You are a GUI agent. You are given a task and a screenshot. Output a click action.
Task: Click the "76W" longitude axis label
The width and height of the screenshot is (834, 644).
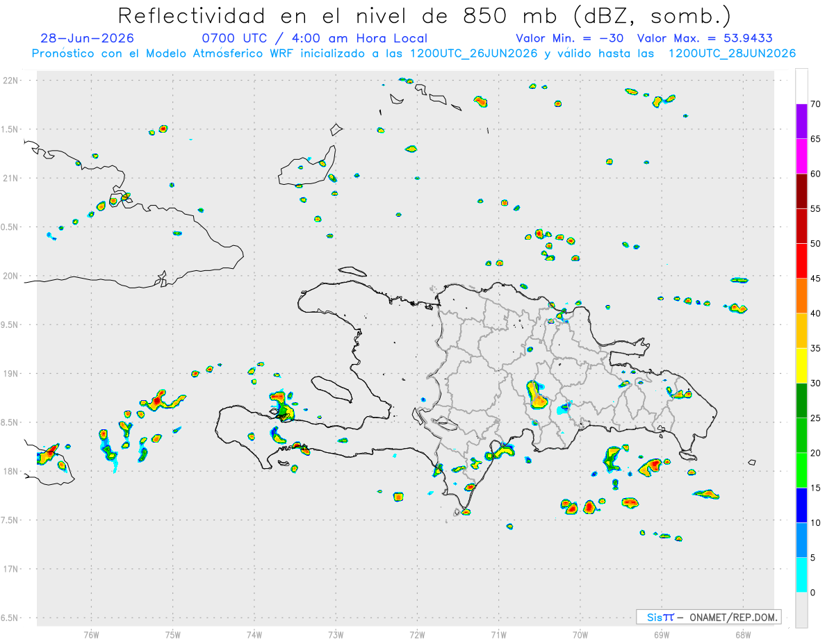point(91,635)
